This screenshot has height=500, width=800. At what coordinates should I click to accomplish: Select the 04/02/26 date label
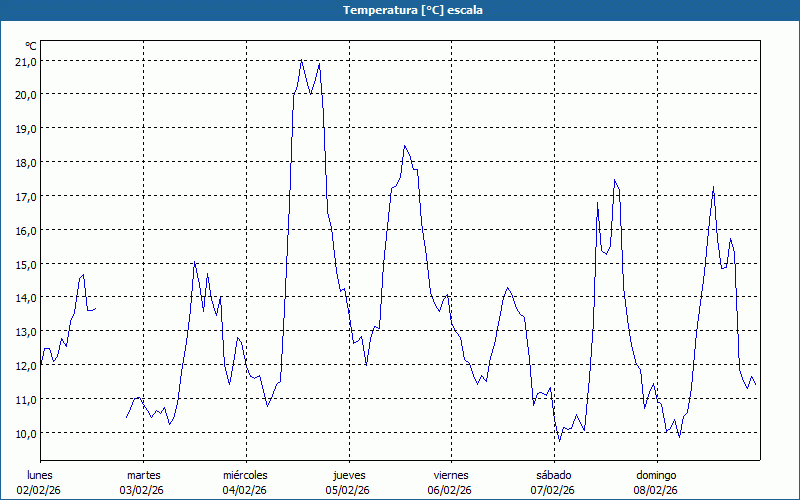click(245, 490)
